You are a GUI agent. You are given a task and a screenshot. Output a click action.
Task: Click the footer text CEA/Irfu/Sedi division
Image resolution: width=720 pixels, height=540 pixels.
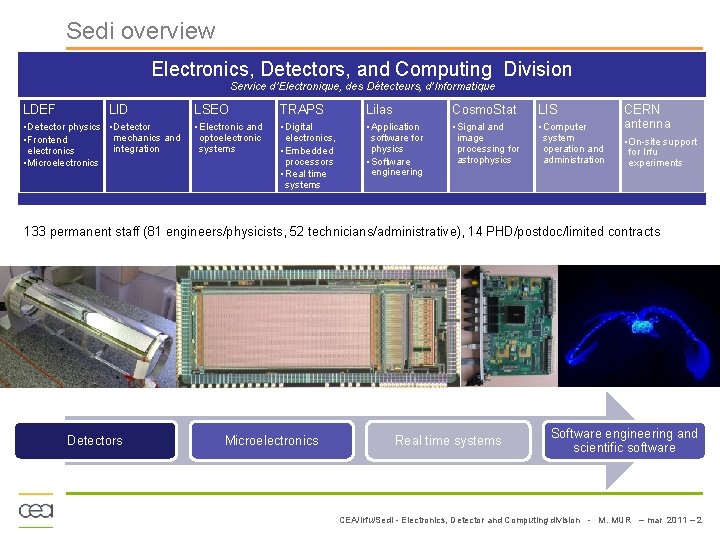460,520
